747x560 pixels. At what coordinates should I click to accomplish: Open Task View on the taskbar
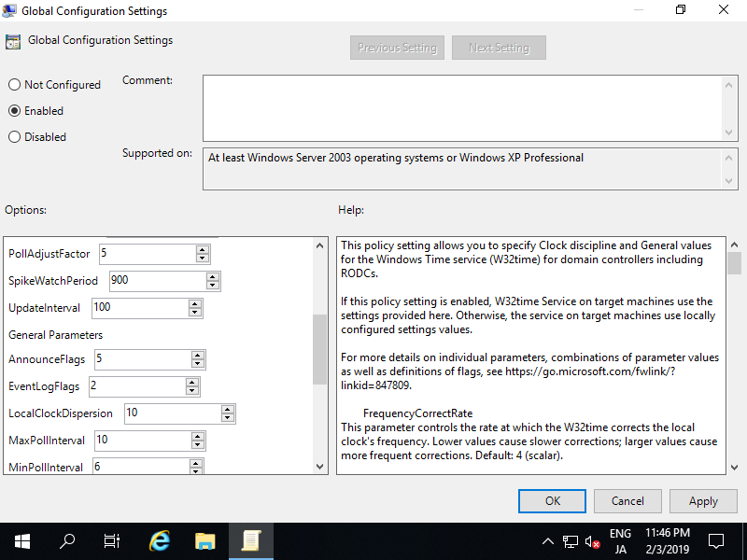click(112, 540)
